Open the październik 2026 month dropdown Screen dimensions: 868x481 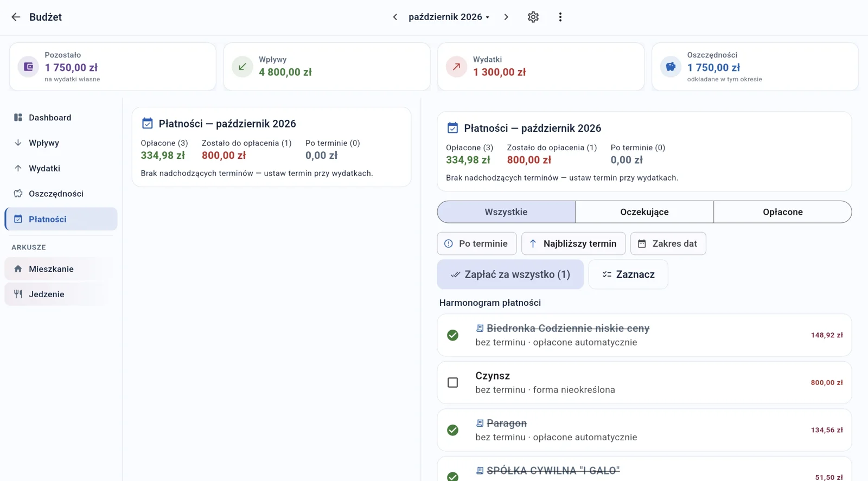[449, 17]
